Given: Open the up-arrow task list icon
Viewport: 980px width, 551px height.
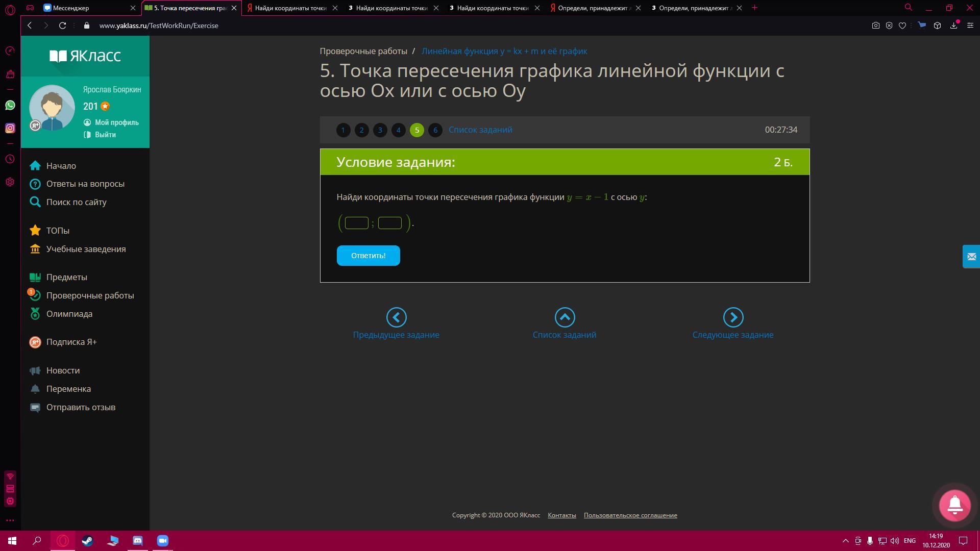Looking at the screenshot, I should [565, 317].
